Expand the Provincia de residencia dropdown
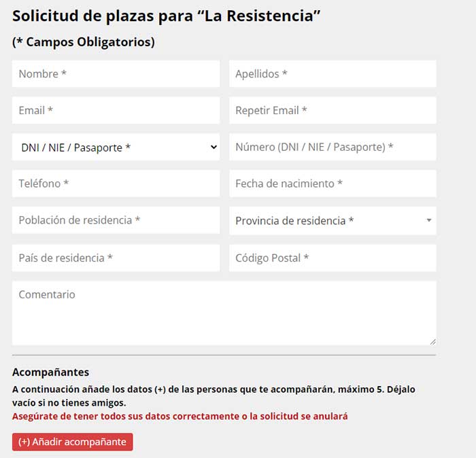This screenshot has height=458, width=476. click(332, 221)
